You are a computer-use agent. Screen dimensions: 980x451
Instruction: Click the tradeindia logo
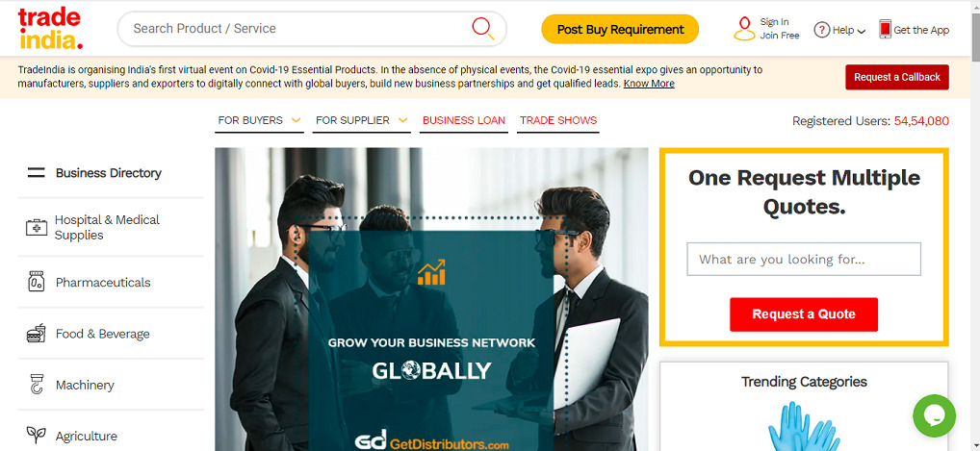point(50,29)
